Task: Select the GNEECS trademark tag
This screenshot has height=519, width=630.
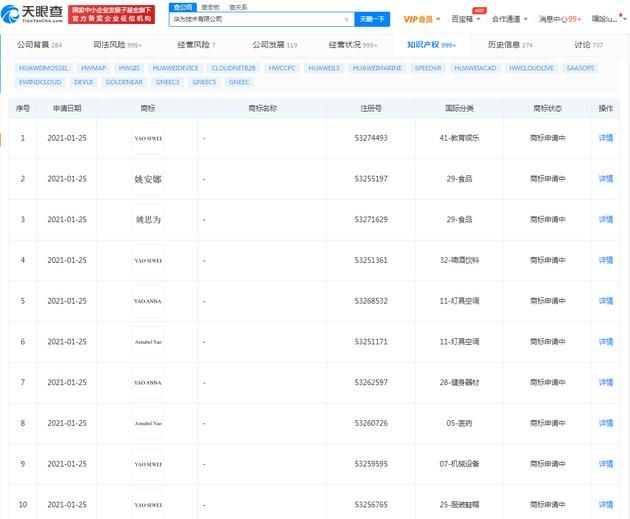Action: [204, 82]
